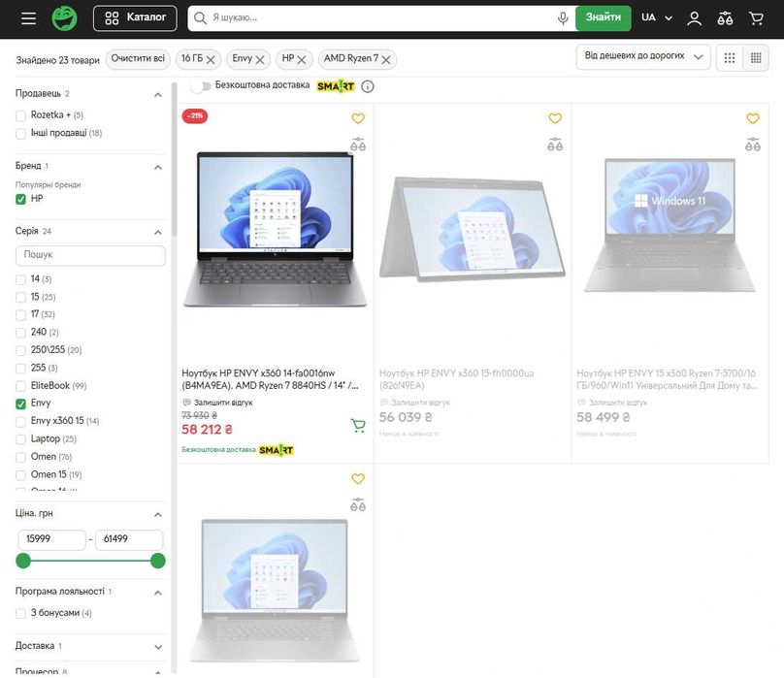Viewport: 784px width, 678px height.
Task: Open the HP ENVY x360 14-fa0016nw laptop image
Action: 275,230
